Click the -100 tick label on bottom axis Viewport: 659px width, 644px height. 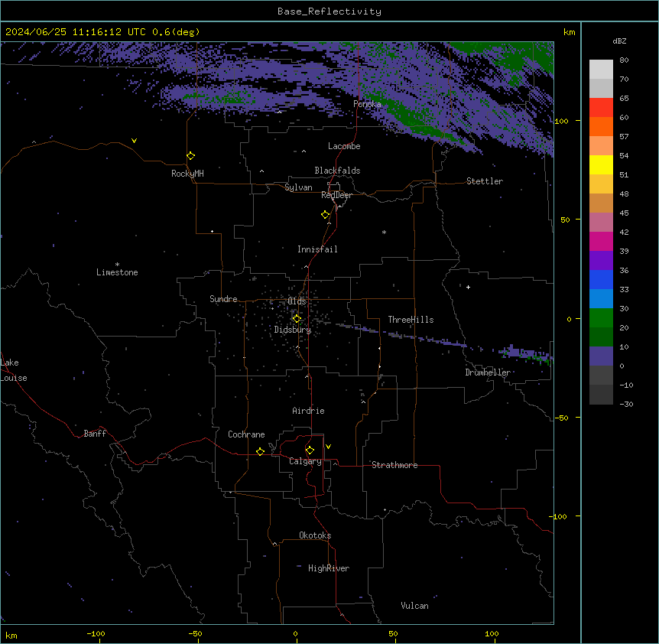tap(96, 633)
